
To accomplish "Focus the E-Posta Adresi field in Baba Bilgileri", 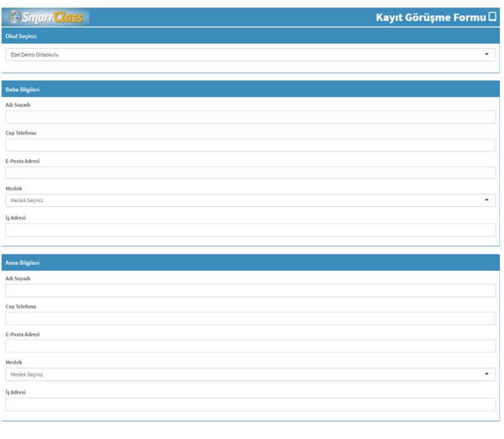I will click(x=250, y=173).
